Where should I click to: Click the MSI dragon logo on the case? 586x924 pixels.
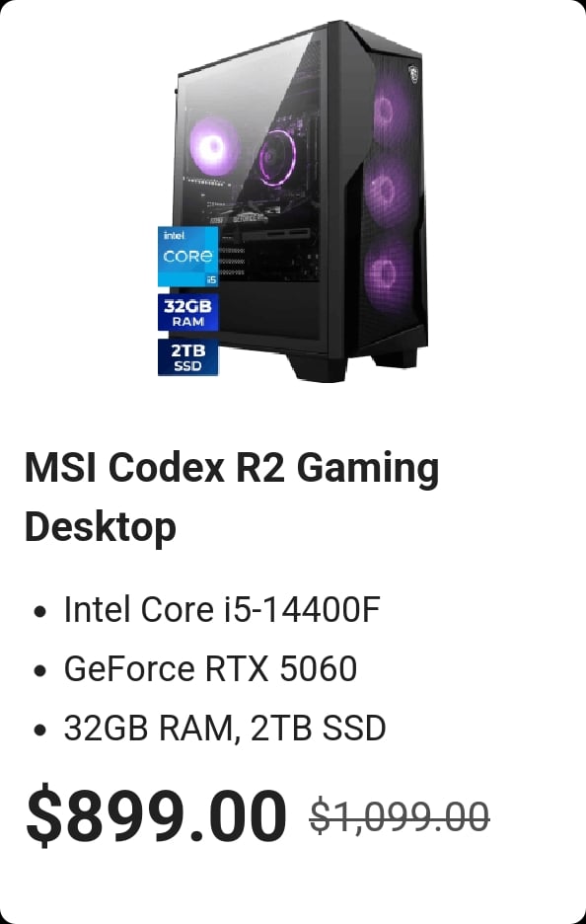click(414, 74)
